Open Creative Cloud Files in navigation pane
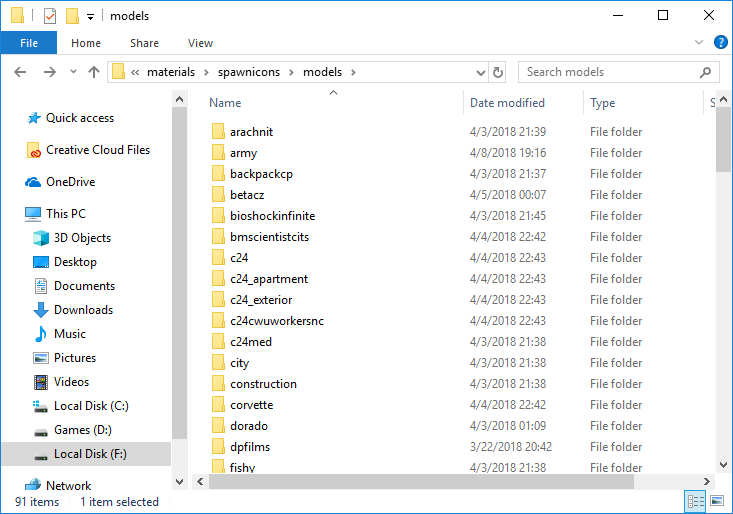Screen dimensions: 733x514 pyautogui.click(x=98, y=150)
